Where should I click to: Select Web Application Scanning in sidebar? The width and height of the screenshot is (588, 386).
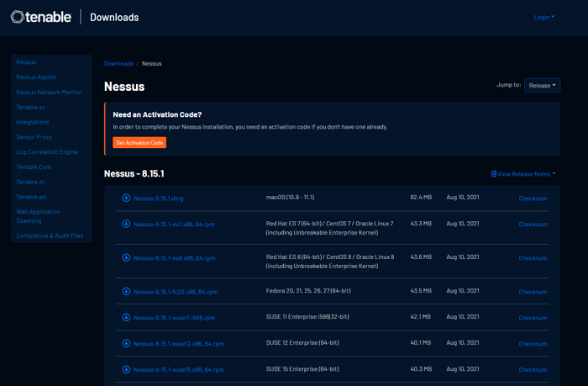click(39, 216)
